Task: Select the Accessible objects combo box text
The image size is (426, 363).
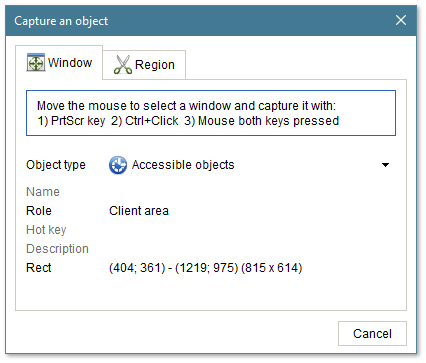Action: pyautogui.click(x=183, y=165)
